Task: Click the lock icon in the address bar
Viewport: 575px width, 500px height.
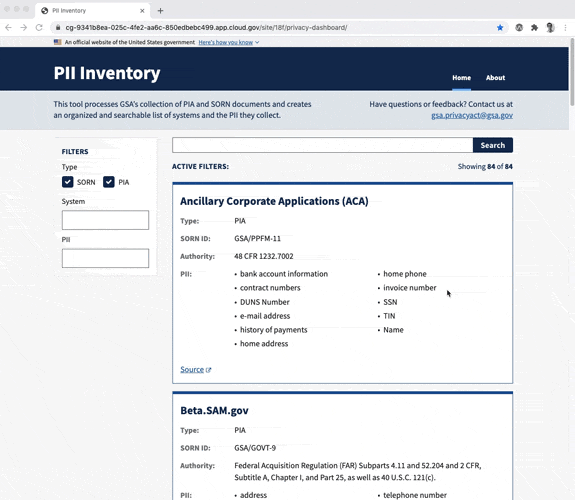Action: pyautogui.click(x=58, y=28)
